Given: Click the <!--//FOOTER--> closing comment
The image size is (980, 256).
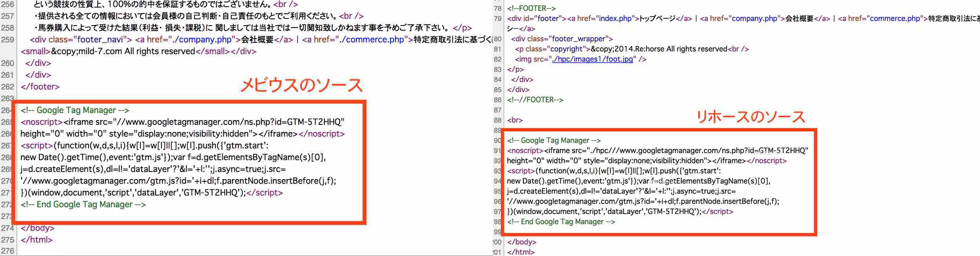Looking at the screenshot, I should click(535, 100).
